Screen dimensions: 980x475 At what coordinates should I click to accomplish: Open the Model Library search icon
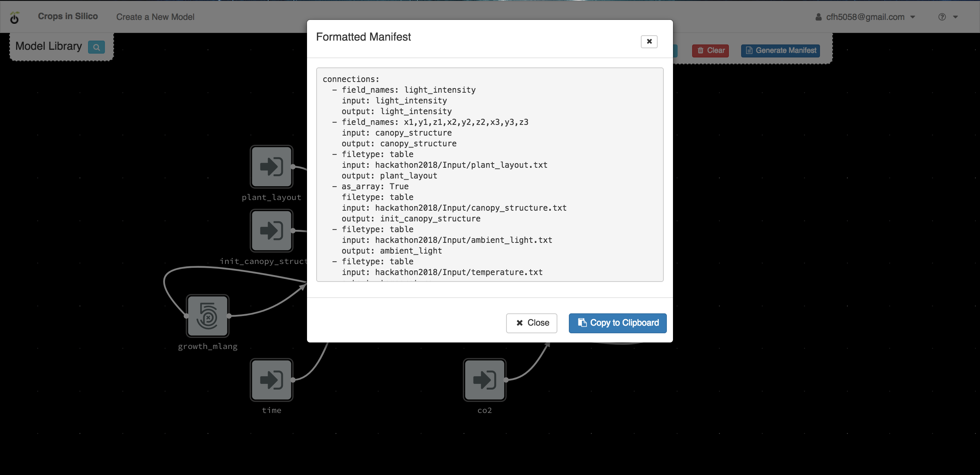96,47
